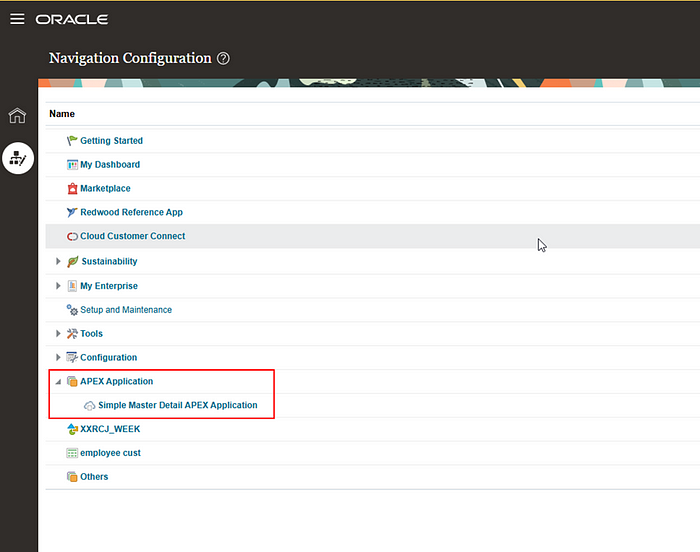700x552 pixels.
Task: Click the My Dashboard icon
Action: click(x=72, y=165)
